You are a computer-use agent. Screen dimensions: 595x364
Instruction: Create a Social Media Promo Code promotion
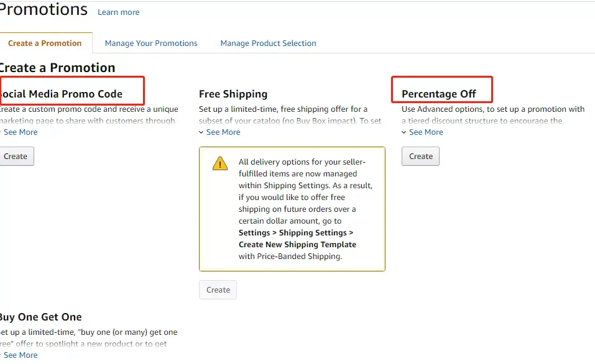tap(16, 156)
